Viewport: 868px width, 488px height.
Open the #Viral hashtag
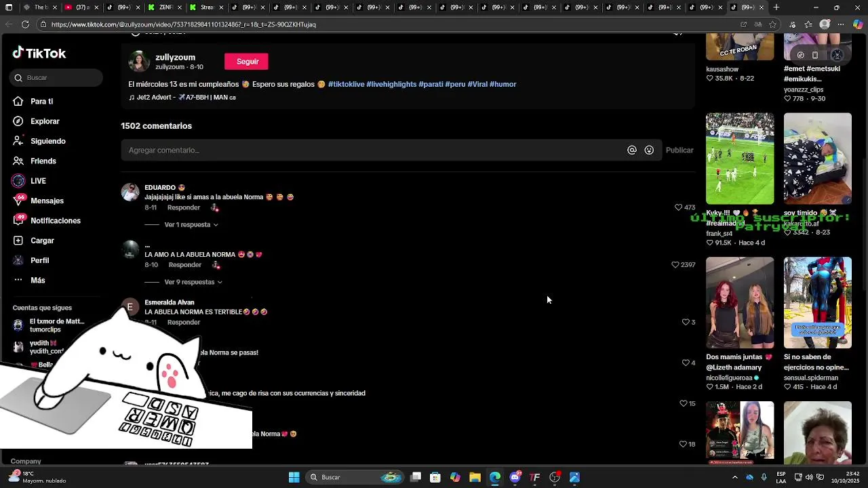pyautogui.click(x=477, y=84)
